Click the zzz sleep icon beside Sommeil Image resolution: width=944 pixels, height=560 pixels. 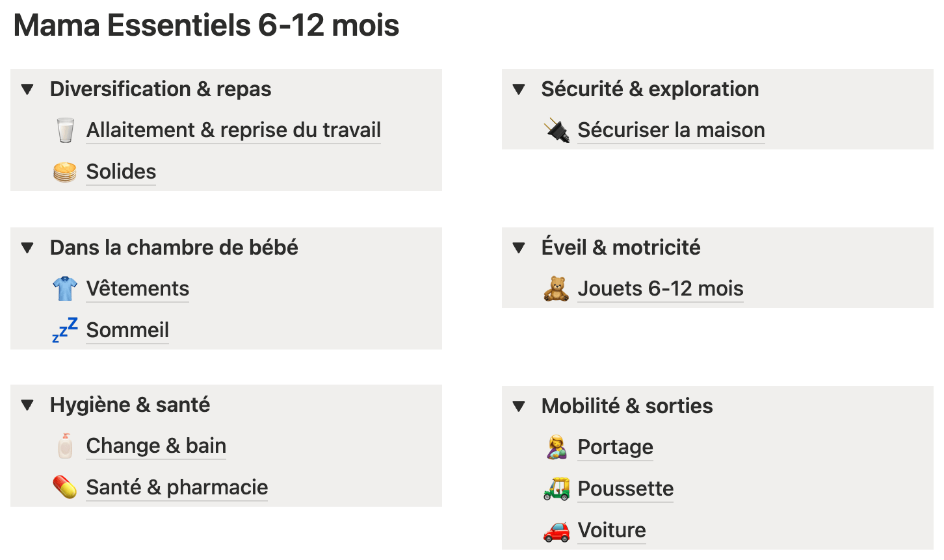coord(65,330)
